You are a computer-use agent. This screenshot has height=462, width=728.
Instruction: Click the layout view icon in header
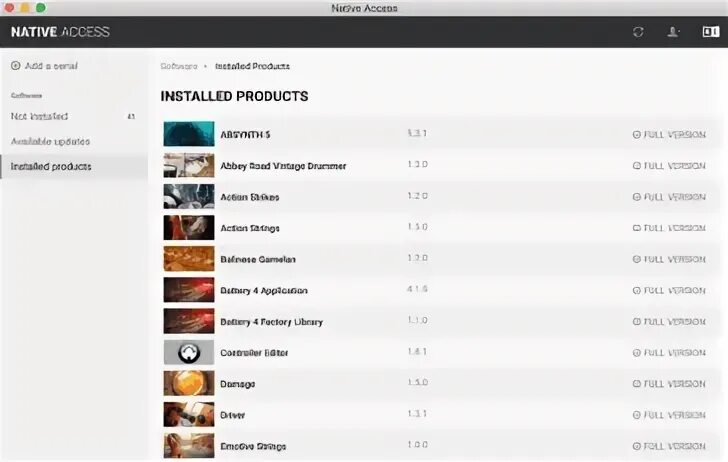[x=711, y=32]
